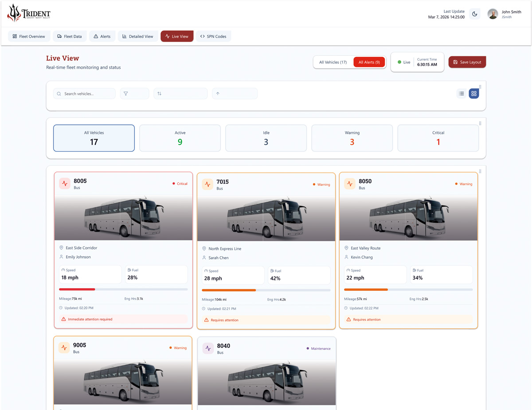Select the grid view icon
The image size is (532, 410).
click(x=473, y=94)
